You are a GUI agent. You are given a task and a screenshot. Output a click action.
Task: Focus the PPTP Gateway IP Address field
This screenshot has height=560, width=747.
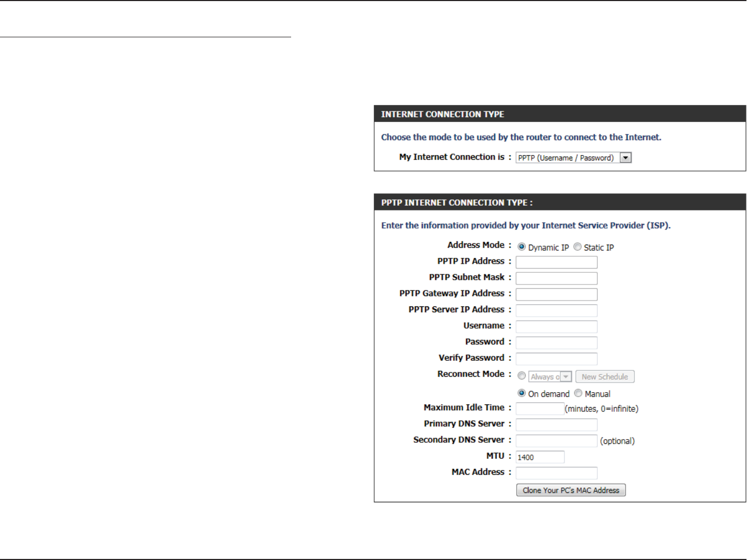click(556, 294)
